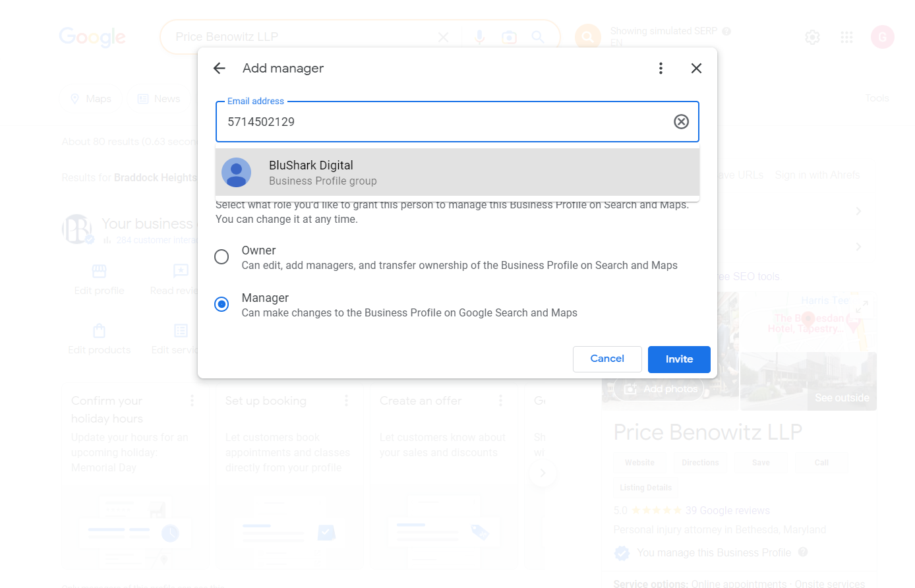Image resolution: width=915 pixels, height=588 pixels.
Task: Click the Cancel button
Action: [x=607, y=359]
